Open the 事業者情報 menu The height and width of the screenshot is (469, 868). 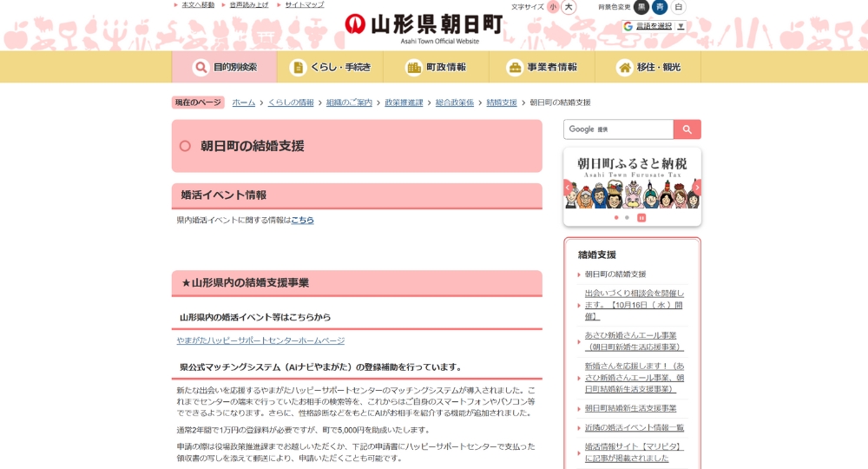point(542,67)
